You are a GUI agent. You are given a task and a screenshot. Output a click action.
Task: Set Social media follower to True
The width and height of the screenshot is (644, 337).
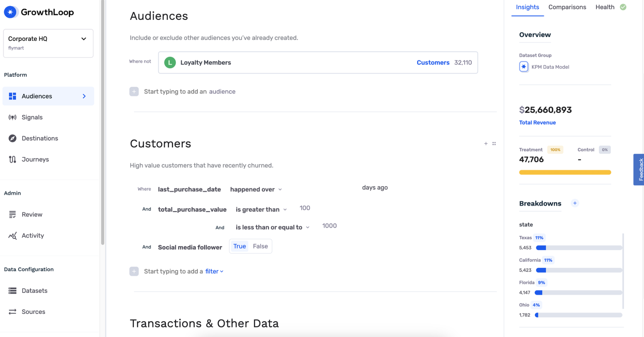[x=239, y=246]
